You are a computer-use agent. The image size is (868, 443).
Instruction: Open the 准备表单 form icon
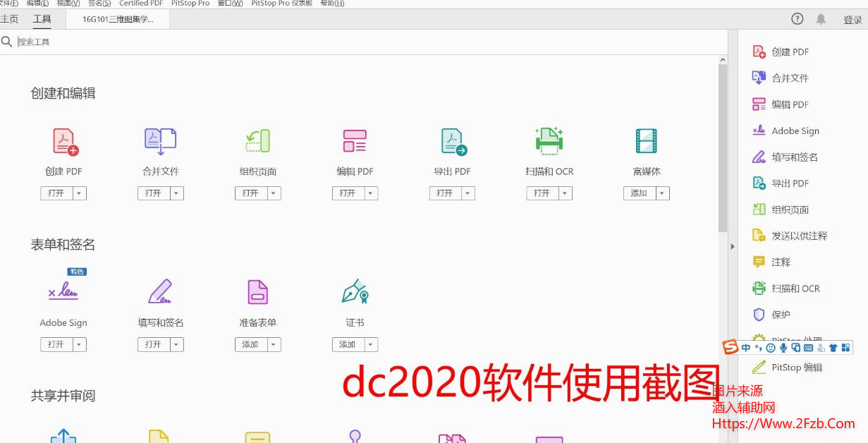click(x=258, y=292)
